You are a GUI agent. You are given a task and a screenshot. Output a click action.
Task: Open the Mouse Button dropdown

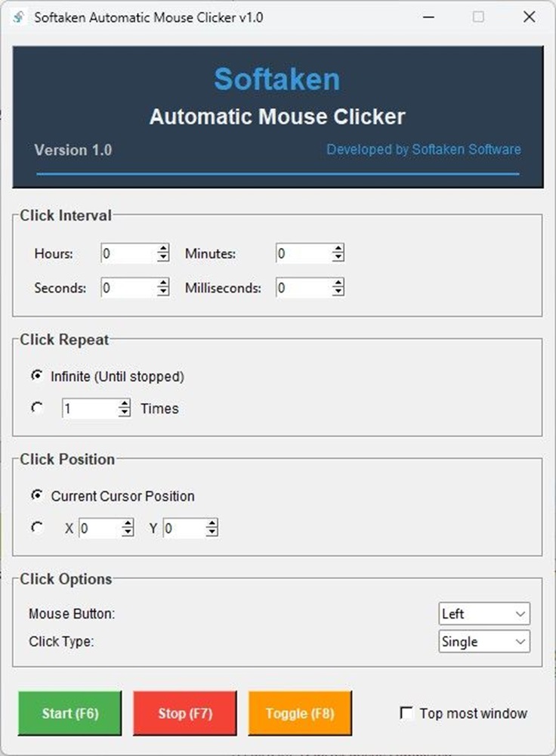coord(484,614)
